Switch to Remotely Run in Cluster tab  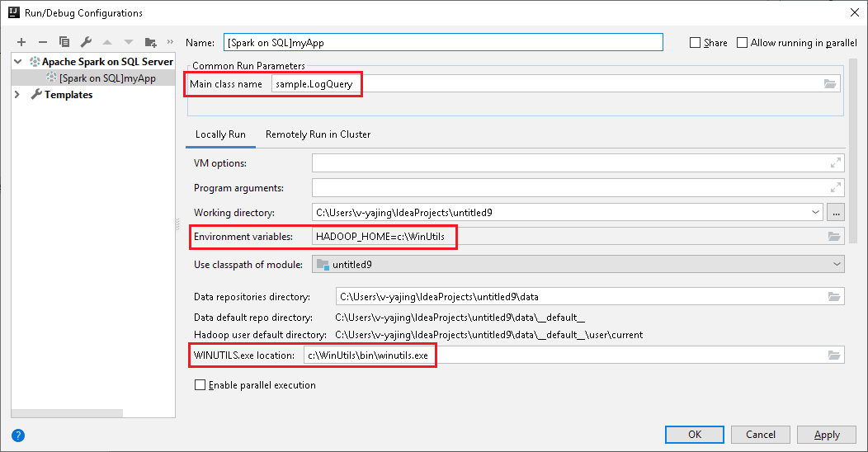318,134
